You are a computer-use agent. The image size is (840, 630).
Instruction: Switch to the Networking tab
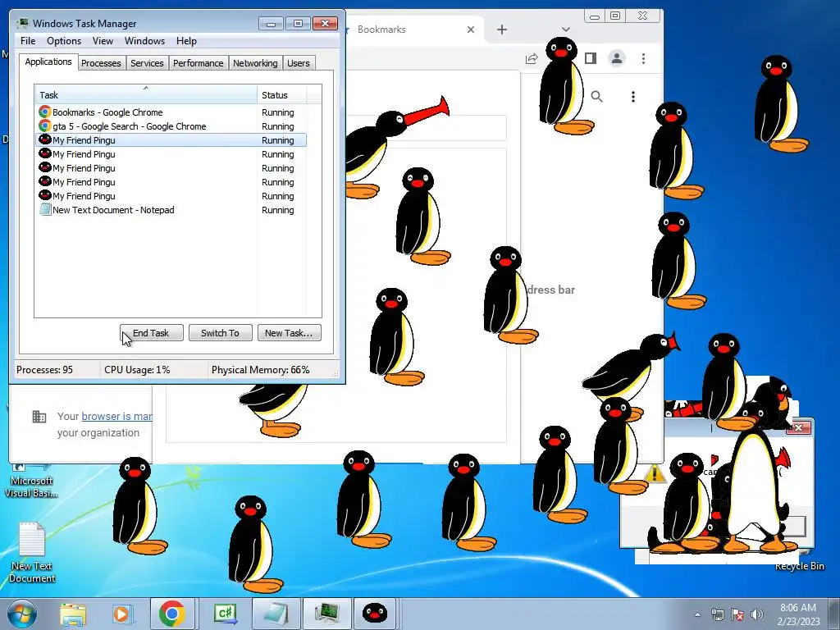coord(255,63)
